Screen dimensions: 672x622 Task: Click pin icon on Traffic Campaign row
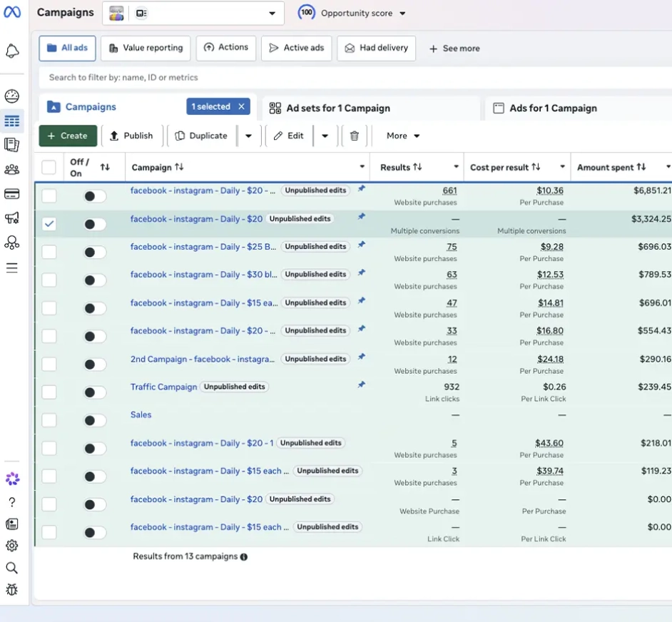click(x=362, y=384)
